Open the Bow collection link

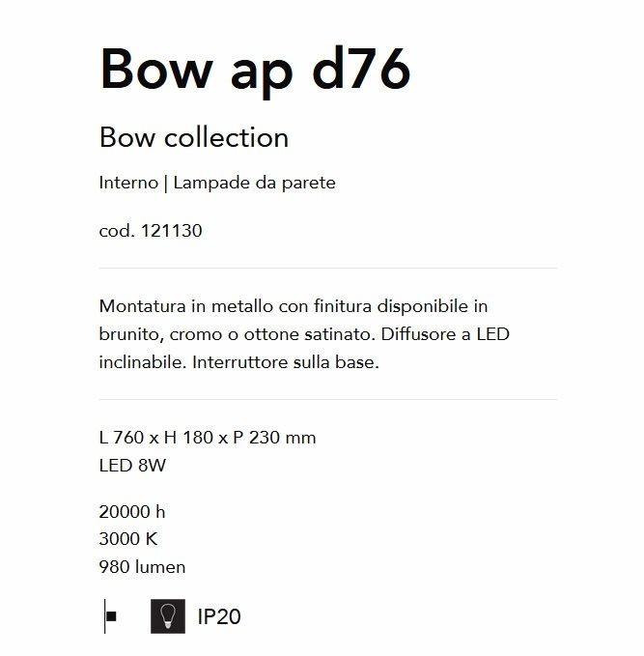coord(194,137)
